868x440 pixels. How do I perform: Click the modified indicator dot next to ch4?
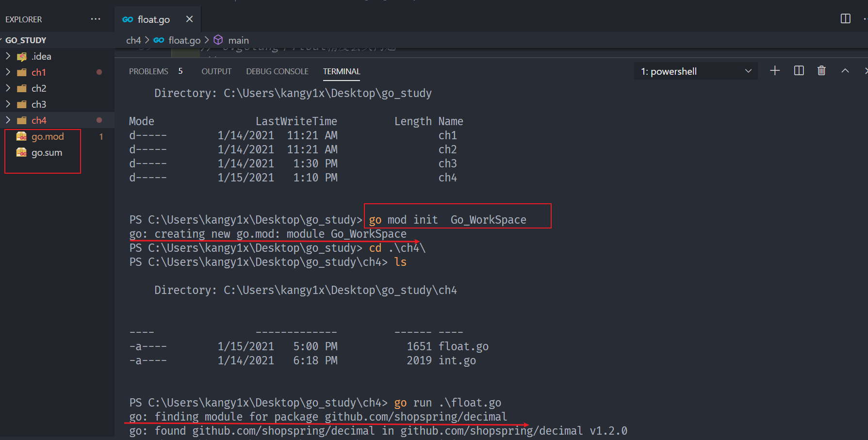tap(99, 120)
